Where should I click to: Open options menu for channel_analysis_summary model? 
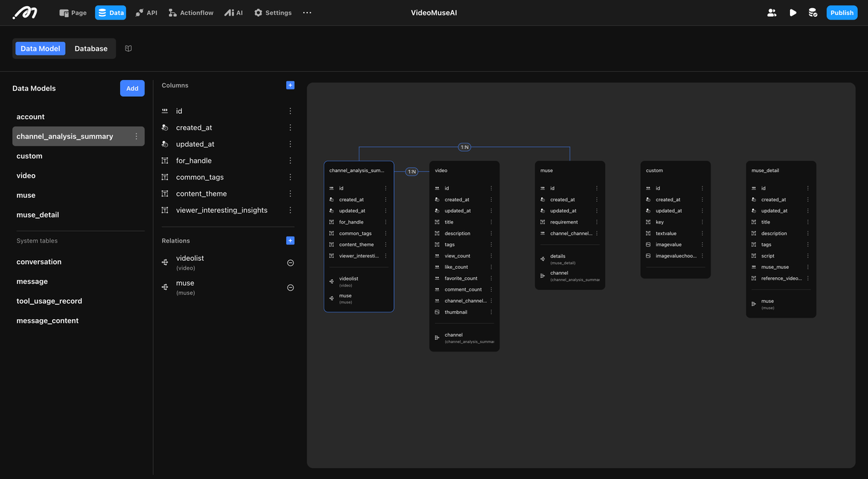pos(136,136)
